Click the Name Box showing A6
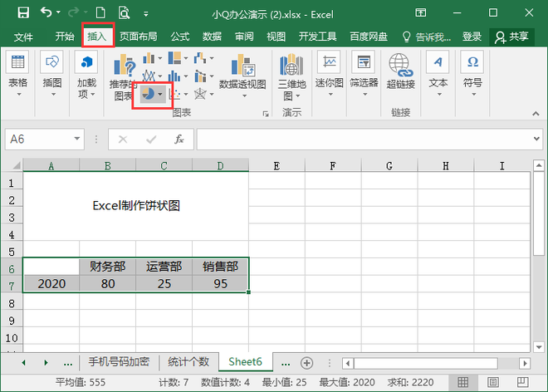This screenshot has height=392, width=548. (x=38, y=140)
